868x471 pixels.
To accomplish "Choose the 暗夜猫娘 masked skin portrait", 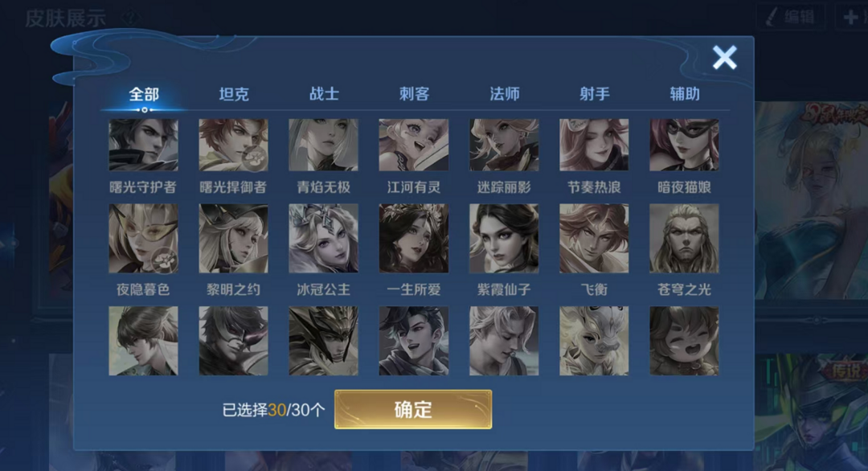I will coord(684,145).
